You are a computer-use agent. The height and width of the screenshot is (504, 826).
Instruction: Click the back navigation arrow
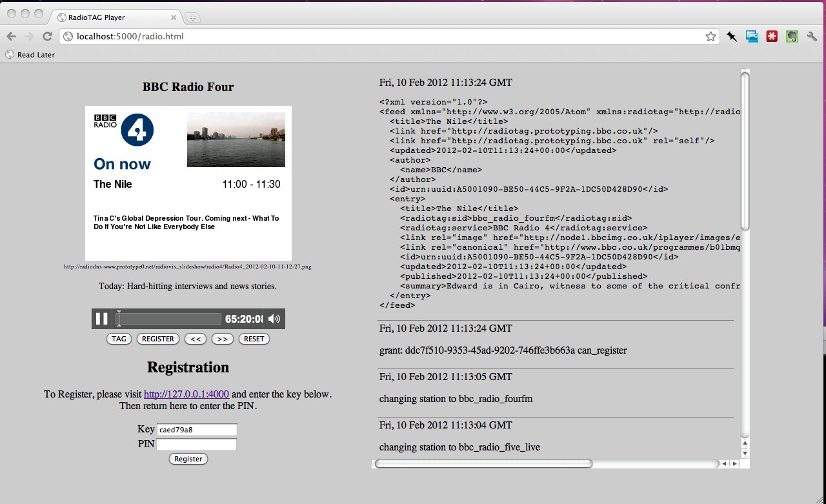click(x=12, y=36)
